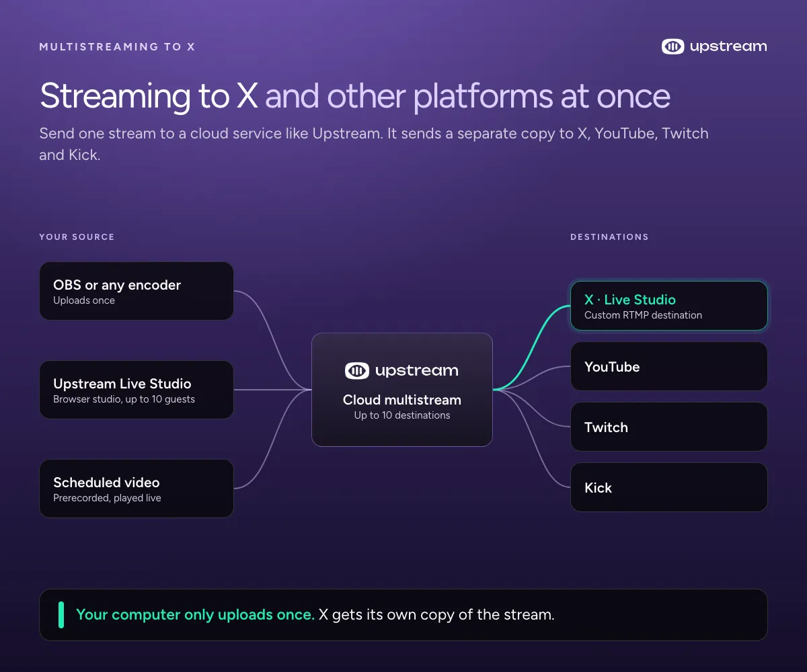Click the 'Streaming to X' headline text

(x=149, y=96)
